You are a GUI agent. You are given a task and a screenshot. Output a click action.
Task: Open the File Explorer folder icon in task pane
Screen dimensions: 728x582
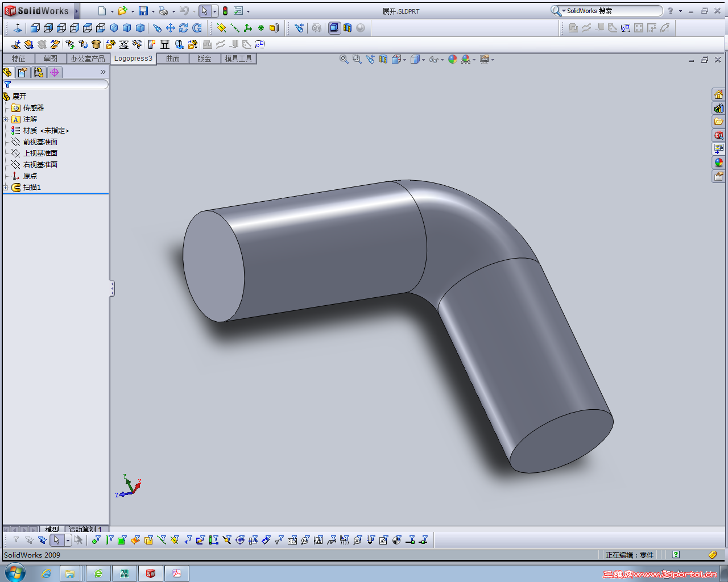pos(719,122)
